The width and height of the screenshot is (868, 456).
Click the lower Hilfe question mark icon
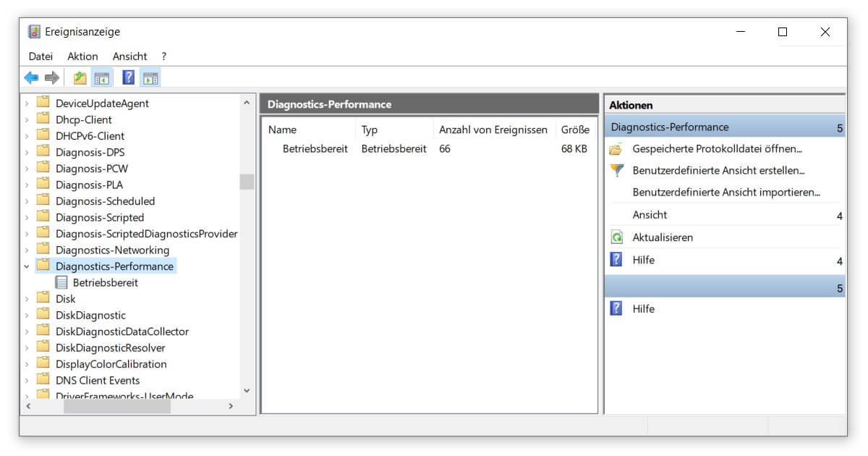click(616, 309)
